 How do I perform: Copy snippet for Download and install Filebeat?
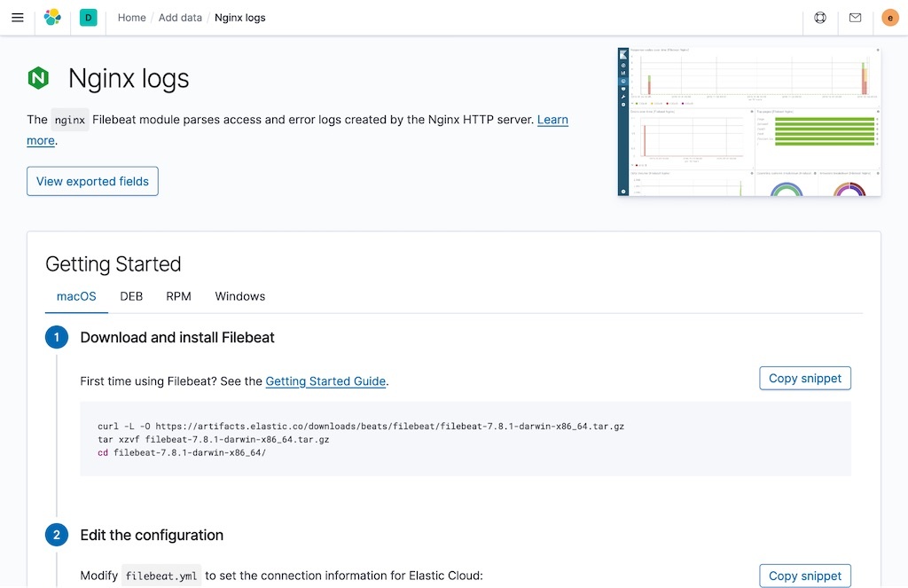pyautogui.click(x=804, y=378)
